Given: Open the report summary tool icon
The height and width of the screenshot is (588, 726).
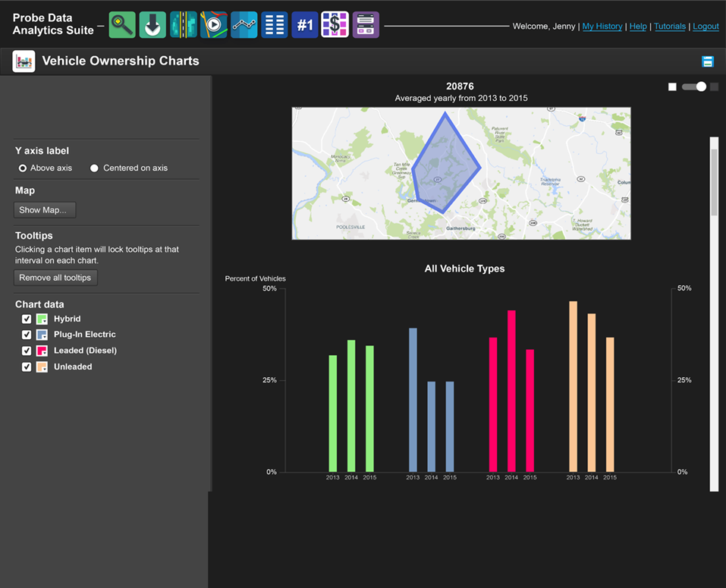Looking at the screenshot, I should (364, 24).
